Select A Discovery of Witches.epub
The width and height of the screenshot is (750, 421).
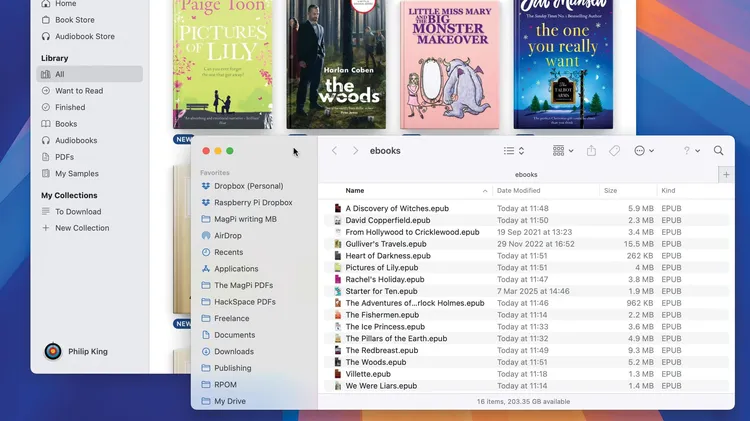tap(526, 209)
